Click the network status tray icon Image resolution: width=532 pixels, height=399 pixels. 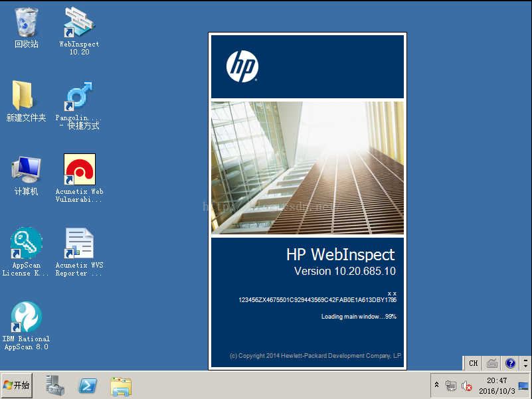coord(450,386)
